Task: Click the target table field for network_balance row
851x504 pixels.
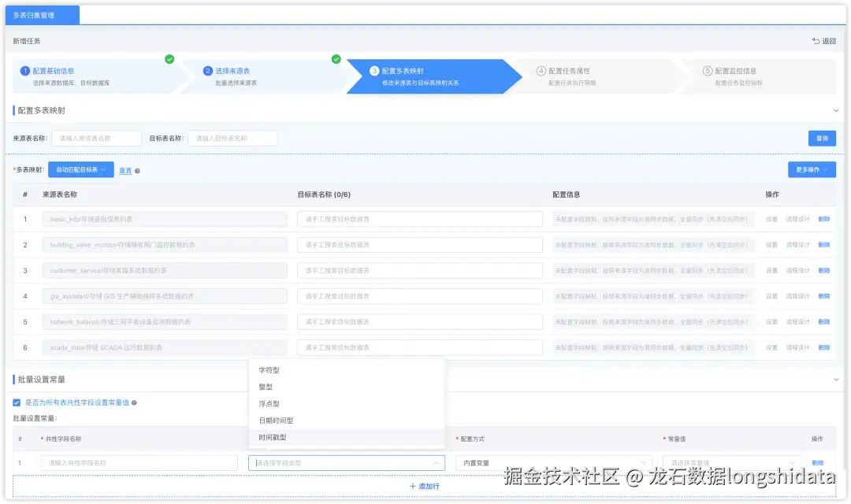Action: 419,322
